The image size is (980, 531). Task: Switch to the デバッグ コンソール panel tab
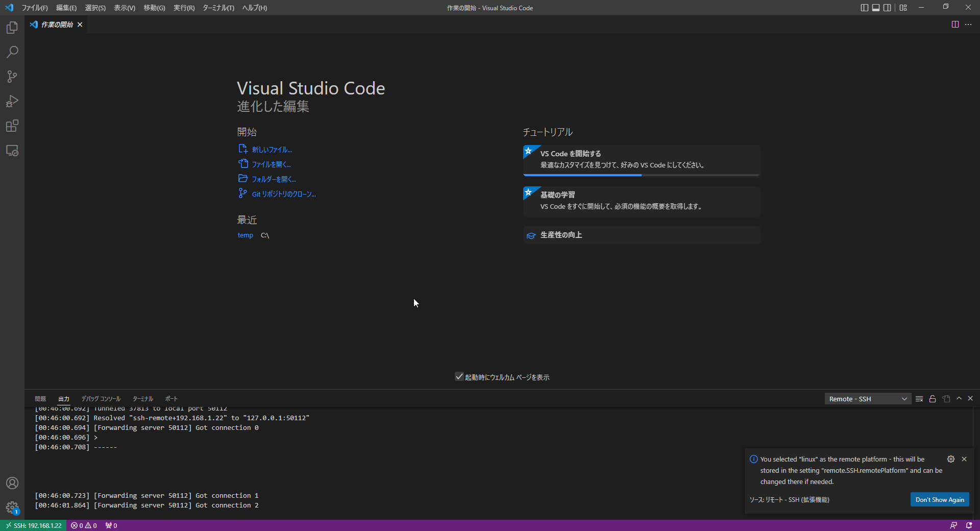point(101,399)
